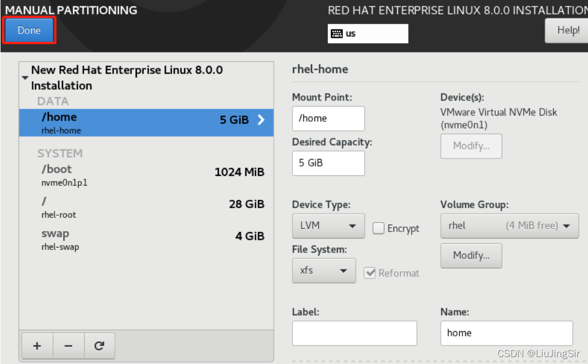
Task: Open the Volume Group rhel dropdown
Action: point(509,226)
